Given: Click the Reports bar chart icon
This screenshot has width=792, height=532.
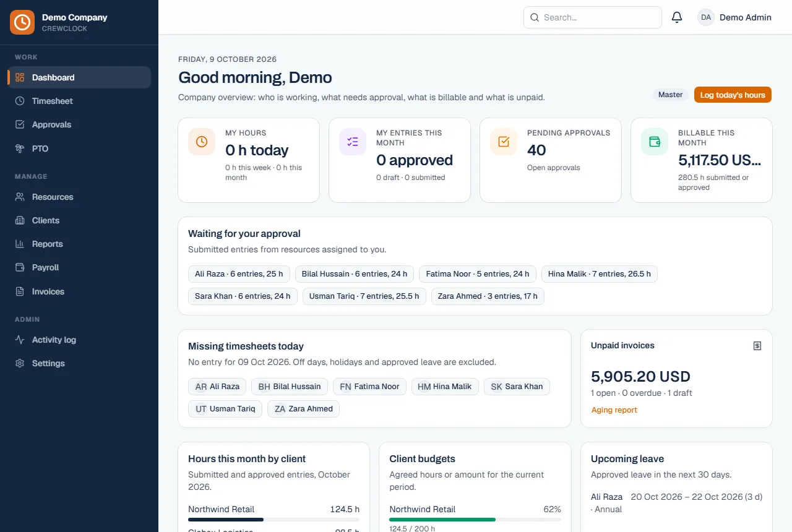Looking at the screenshot, I should pyautogui.click(x=20, y=244).
